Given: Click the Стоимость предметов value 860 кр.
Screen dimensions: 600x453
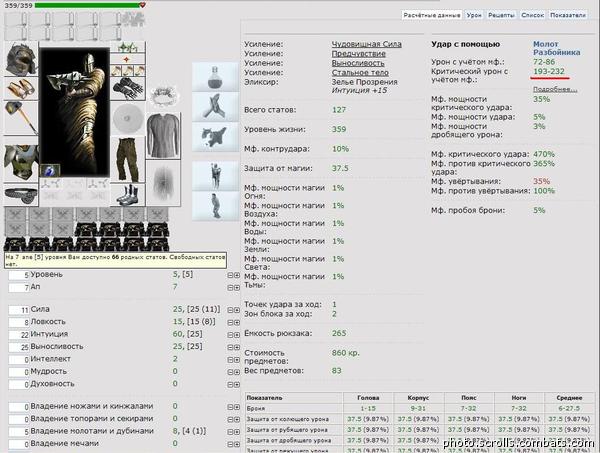Looking at the screenshot, I should [x=346, y=353].
